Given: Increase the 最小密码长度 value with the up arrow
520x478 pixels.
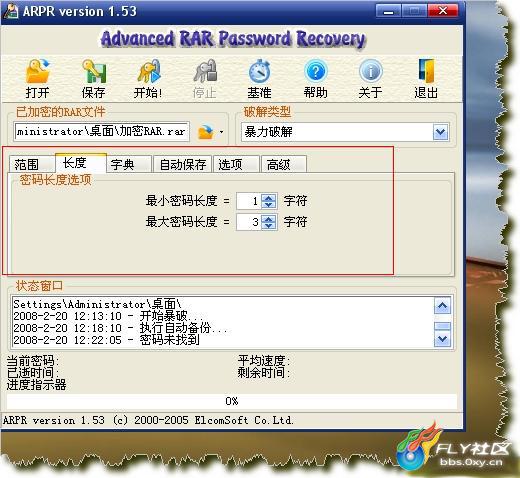Looking at the screenshot, I should click(269, 198).
